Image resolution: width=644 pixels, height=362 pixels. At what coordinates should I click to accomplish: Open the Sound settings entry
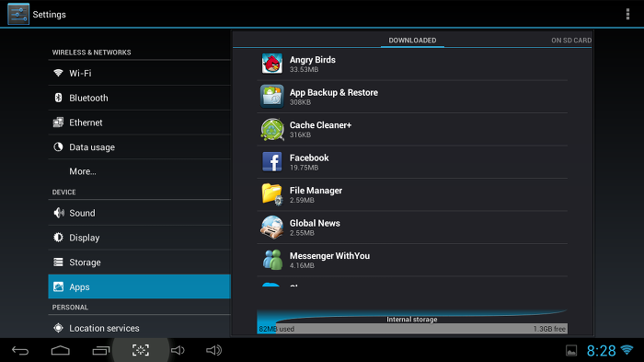point(139,213)
